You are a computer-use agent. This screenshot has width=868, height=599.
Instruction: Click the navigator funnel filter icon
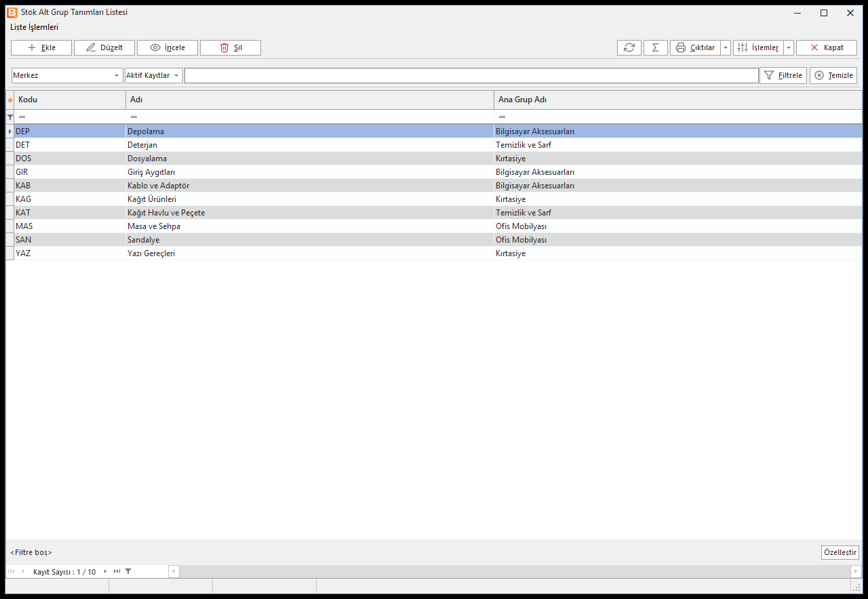pyautogui.click(x=128, y=571)
